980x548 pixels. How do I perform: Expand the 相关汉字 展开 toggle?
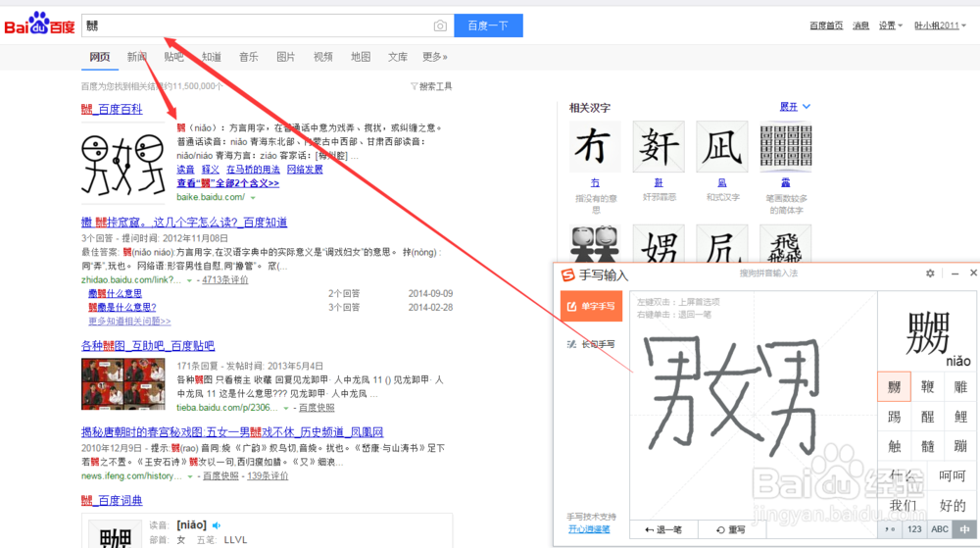point(795,107)
